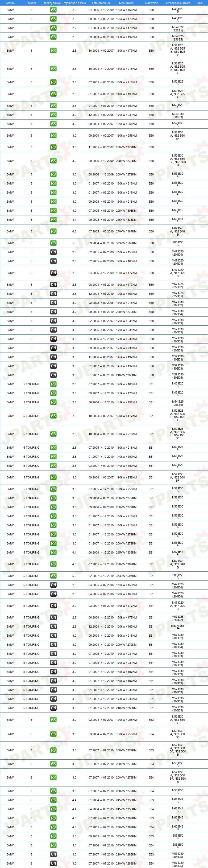Select production years 02.2004 -> 07.2007
The width and height of the screenshot is (208, 868).
coord(101,720)
